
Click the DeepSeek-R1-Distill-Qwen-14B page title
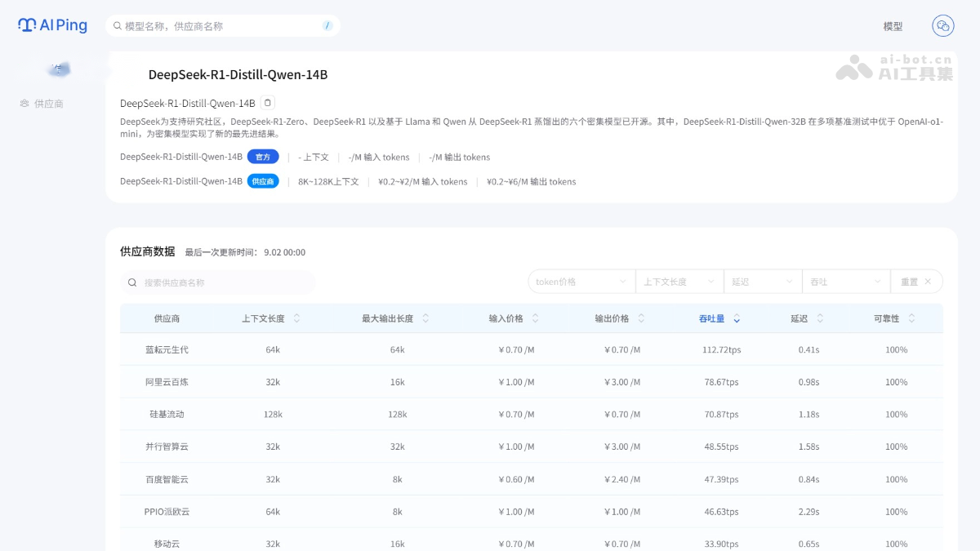[238, 74]
